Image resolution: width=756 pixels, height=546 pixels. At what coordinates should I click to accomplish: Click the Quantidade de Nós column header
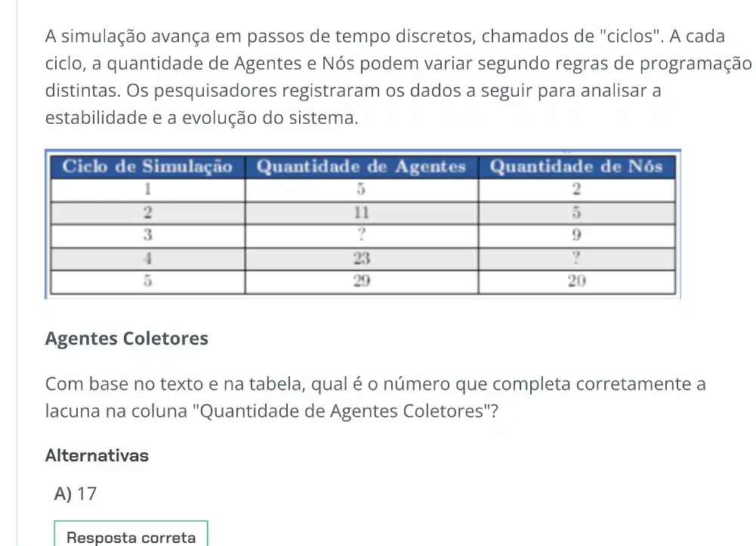click(577, 167)
